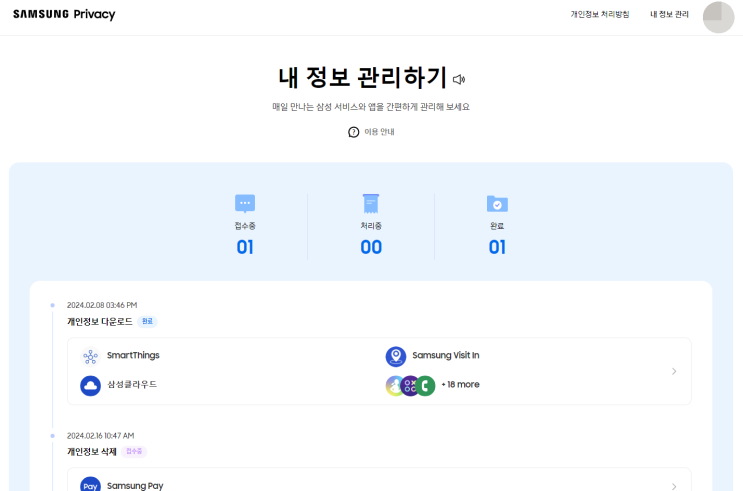Click the 접수중 badge next to 개인정보 삭제
Screen dimensions: 743x491
(x=134, y=452)
